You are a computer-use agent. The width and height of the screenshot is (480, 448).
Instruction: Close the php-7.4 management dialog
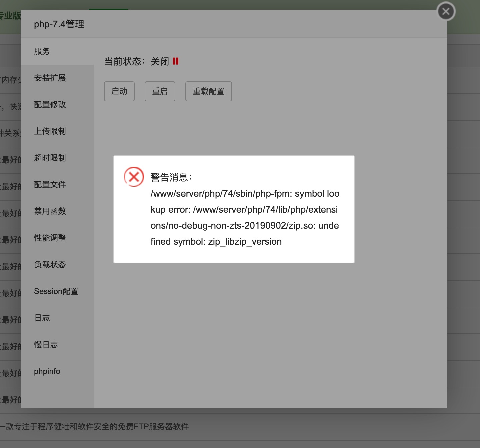(x=446, y=12)
